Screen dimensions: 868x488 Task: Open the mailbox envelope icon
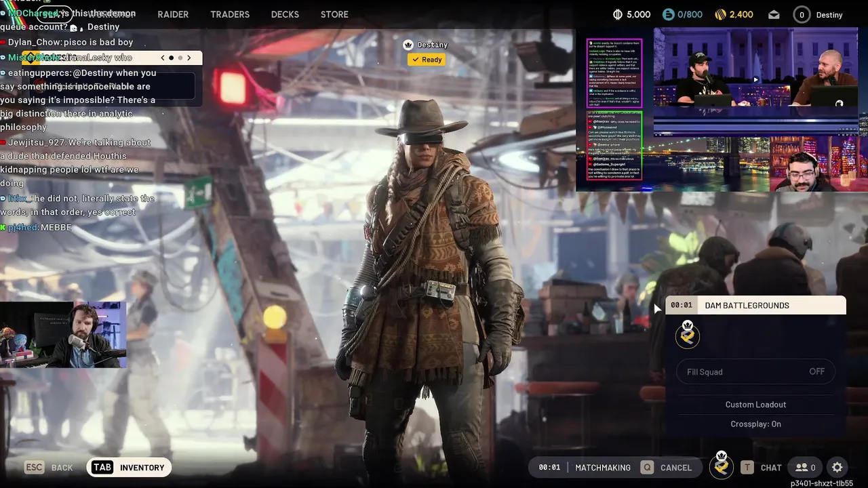pyautogui.click(x=774, y=14)
